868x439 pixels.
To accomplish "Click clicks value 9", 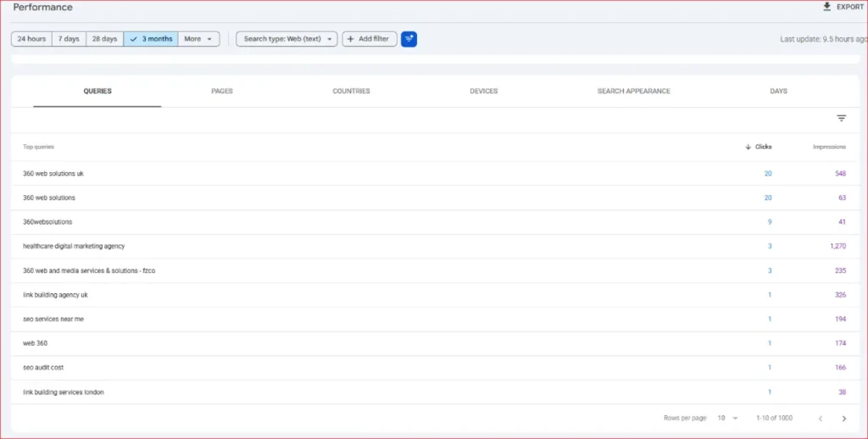I will coord(770,222).
